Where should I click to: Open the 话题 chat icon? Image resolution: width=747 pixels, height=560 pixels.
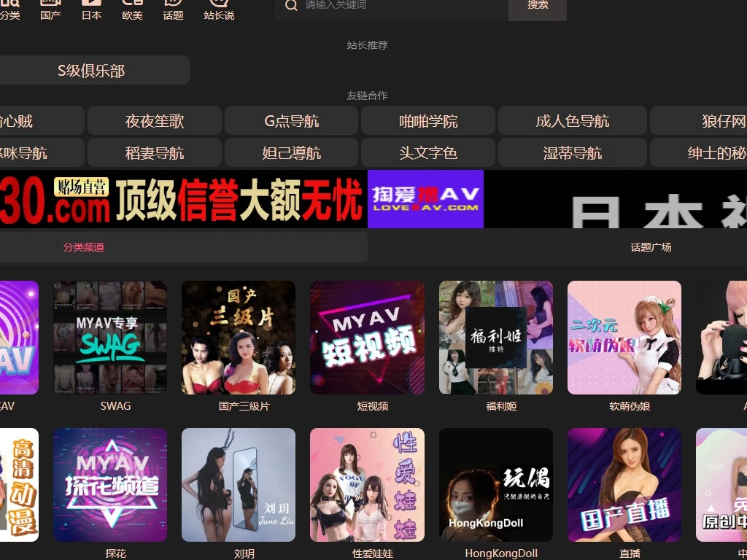173,4
